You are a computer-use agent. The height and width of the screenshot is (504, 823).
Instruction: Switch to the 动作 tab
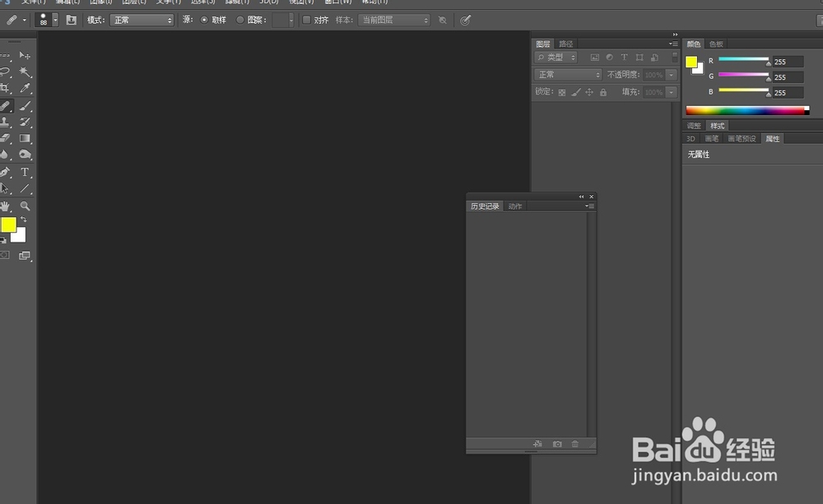[515, 206]
